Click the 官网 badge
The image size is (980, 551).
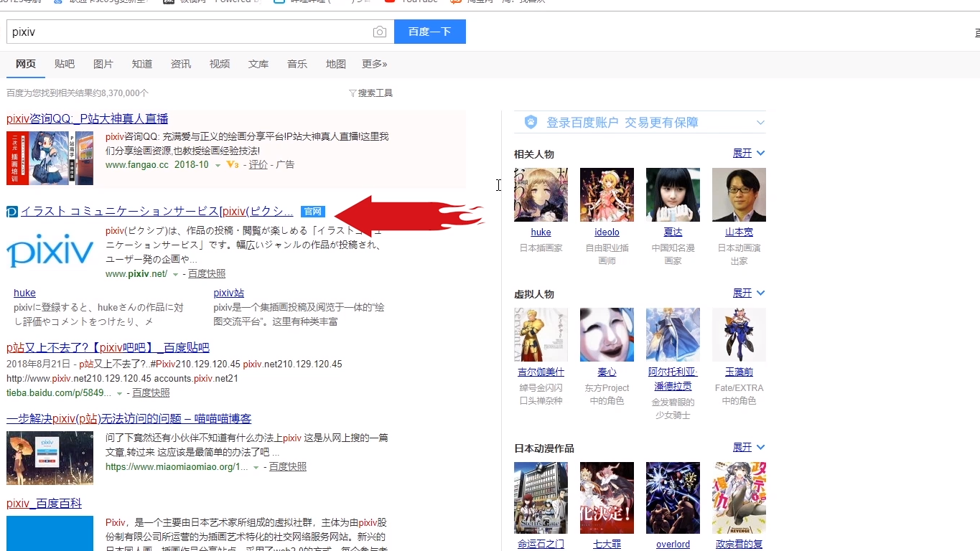point(313,212)
